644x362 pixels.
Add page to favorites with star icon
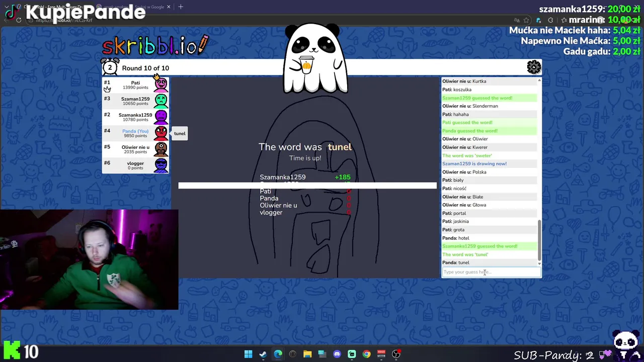coord(526,20)
